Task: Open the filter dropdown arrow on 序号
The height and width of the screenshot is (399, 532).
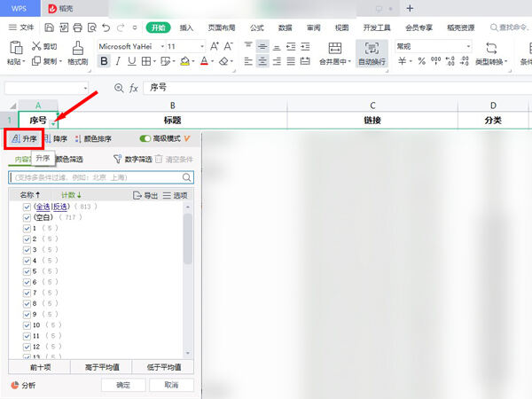Action: point(53,121)
